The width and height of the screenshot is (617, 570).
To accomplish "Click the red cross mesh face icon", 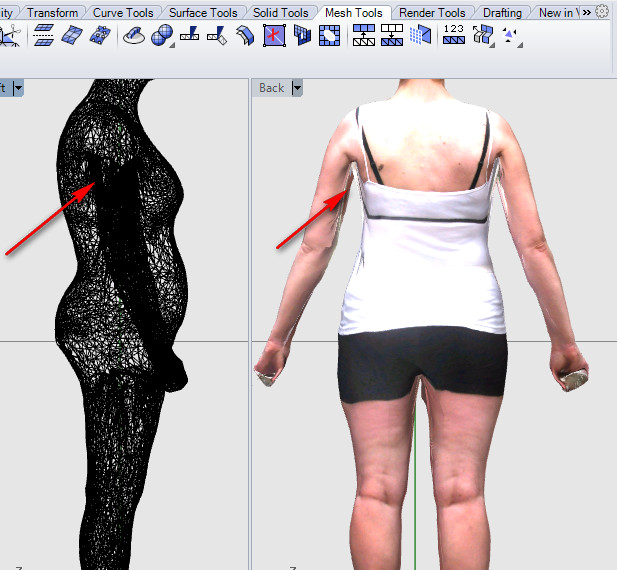I will [x=274, y=35].
